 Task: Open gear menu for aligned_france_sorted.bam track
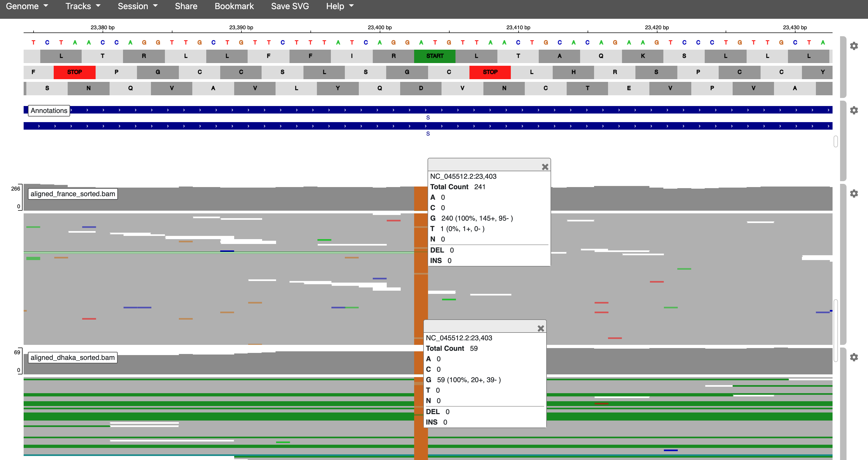point(854,193)
